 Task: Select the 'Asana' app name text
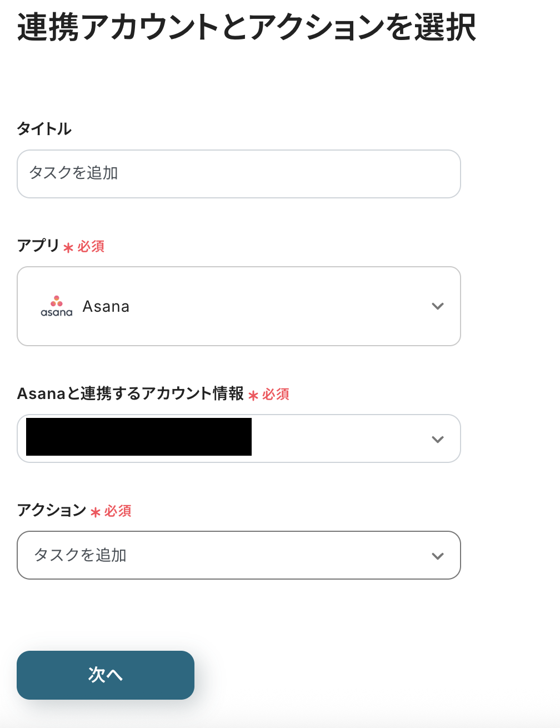[106, 306]
